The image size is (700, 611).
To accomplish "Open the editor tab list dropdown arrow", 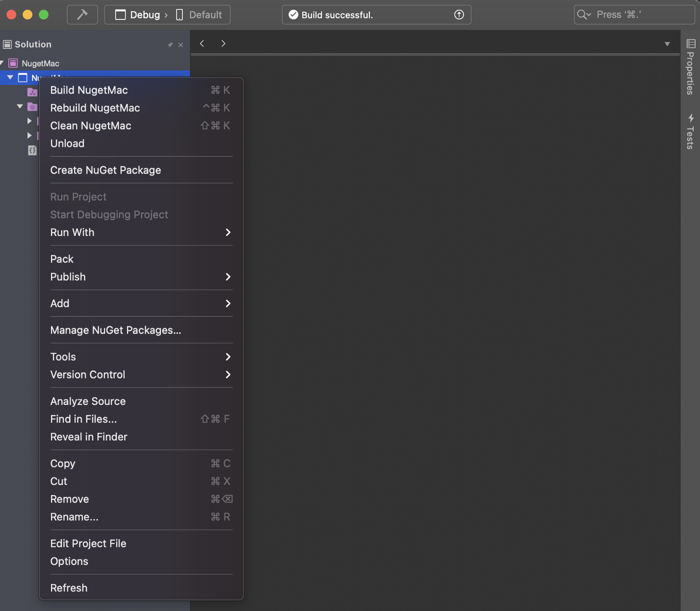I will [667, 44].
